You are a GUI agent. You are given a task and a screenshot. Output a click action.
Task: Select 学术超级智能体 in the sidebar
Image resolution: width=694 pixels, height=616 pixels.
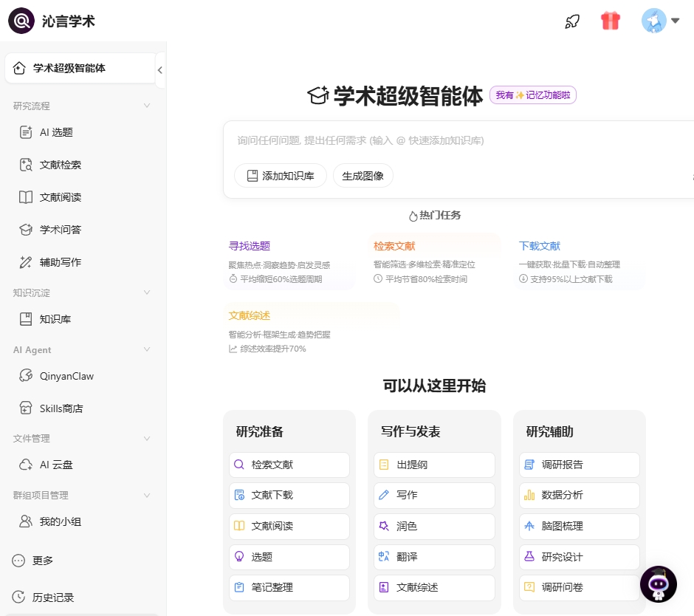[x=69, y=68]
